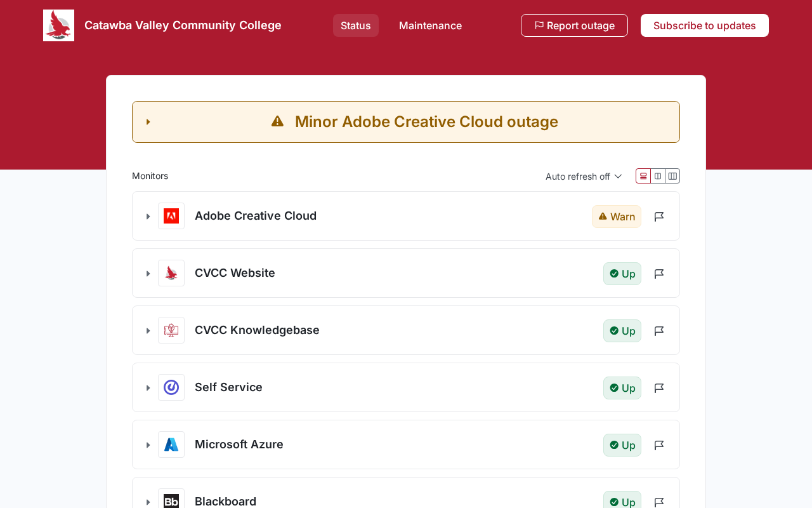Flag the Self Service monitor
The image size is (812, 508).
click(659, 388)
